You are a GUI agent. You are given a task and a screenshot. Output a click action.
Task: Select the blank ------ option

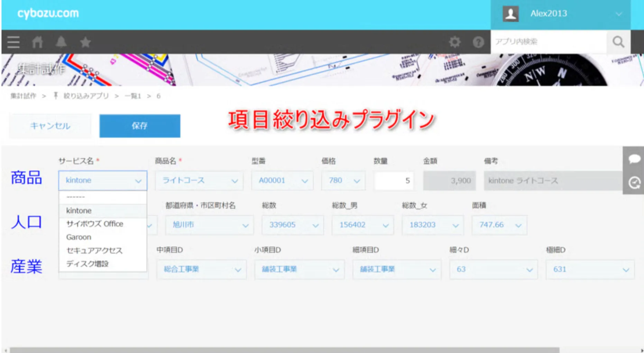pos(103,197)
